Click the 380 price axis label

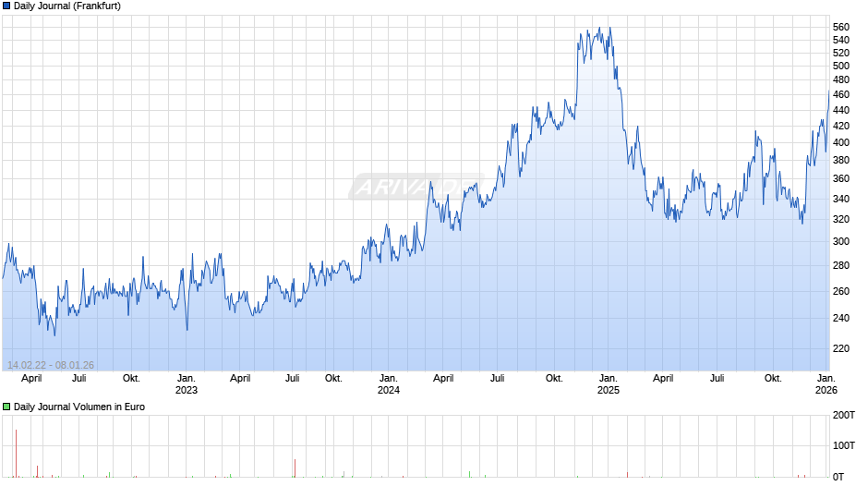[841, 160]
